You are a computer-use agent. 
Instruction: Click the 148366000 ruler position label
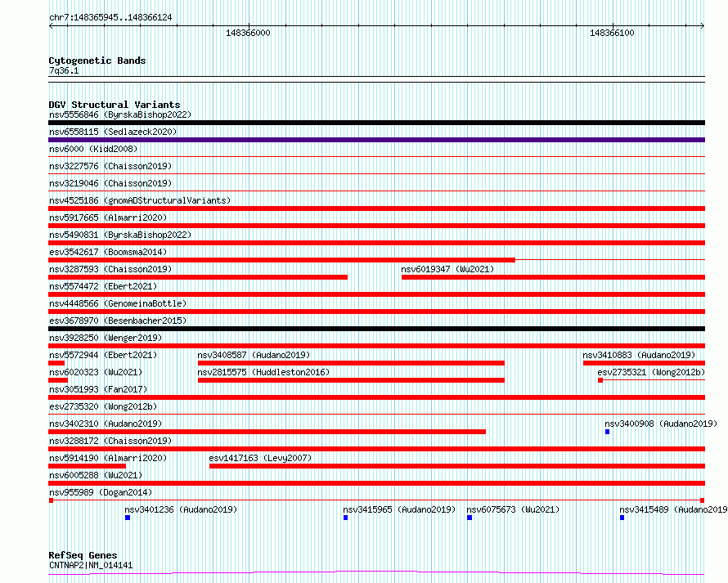248,33
